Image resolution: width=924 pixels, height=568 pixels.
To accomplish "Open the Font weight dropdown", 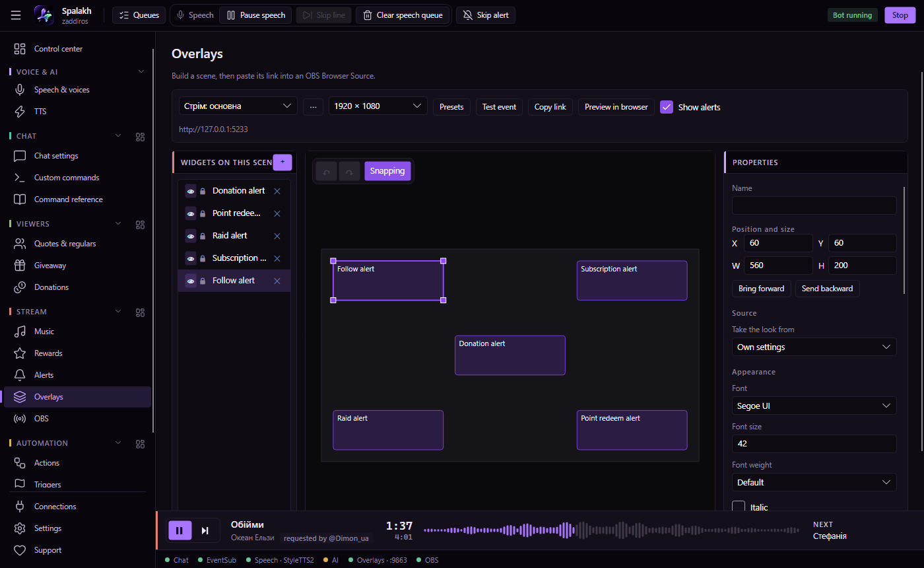I will pos(814,482).
